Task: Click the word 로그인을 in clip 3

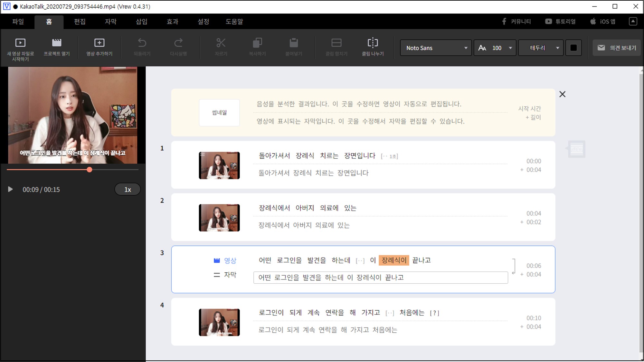Action: pyautogui.click(x=289, y=260)
